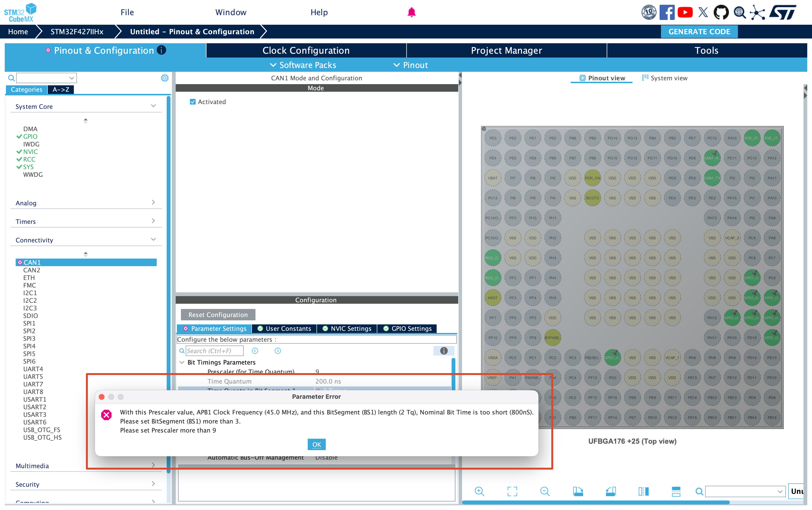Dismiss the Parameter Error dialog with OK
Screen dimensions: 812x510
point(316,445)
